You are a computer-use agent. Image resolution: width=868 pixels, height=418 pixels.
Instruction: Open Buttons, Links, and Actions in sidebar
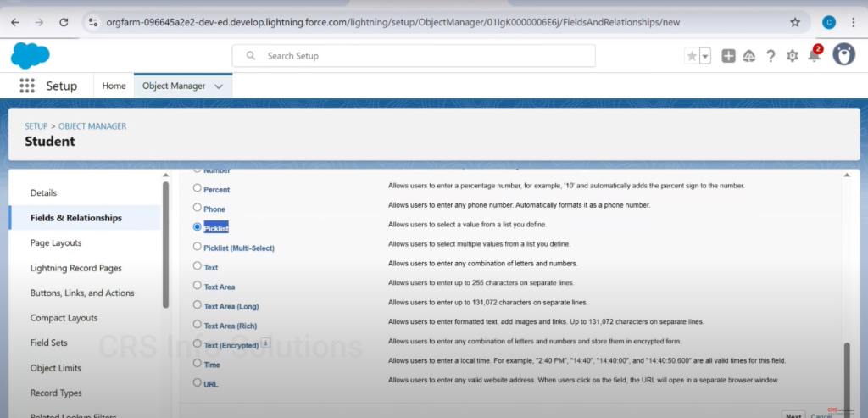point(82,293)
